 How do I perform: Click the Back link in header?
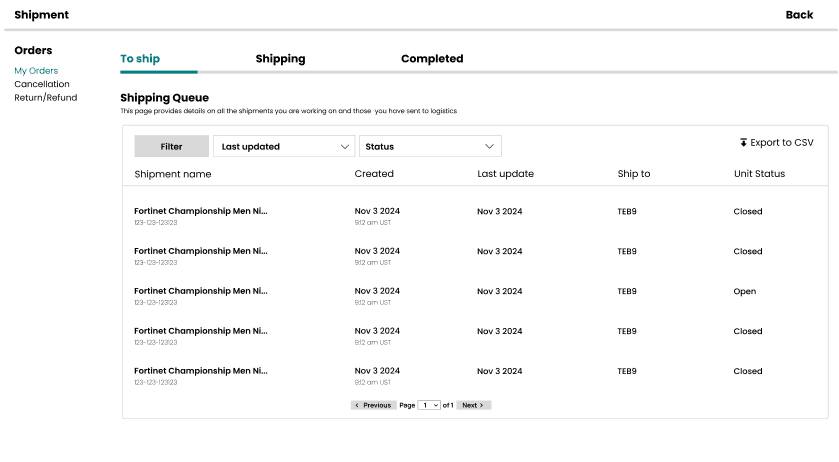click(x=799, y=15)
